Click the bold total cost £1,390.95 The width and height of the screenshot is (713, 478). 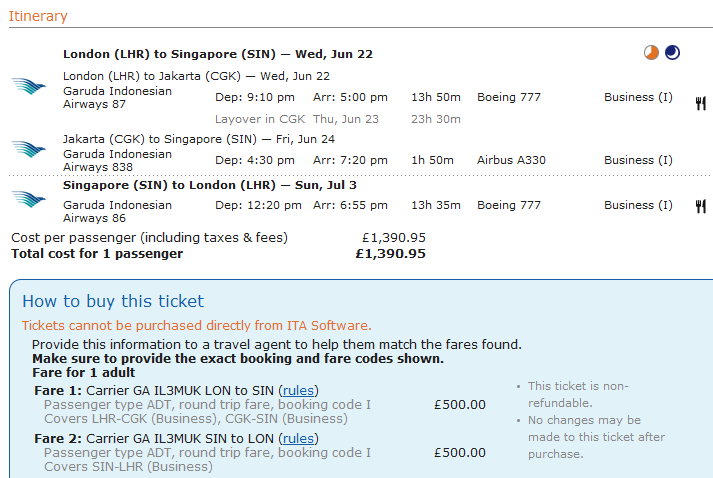click(x=391, y=254)
